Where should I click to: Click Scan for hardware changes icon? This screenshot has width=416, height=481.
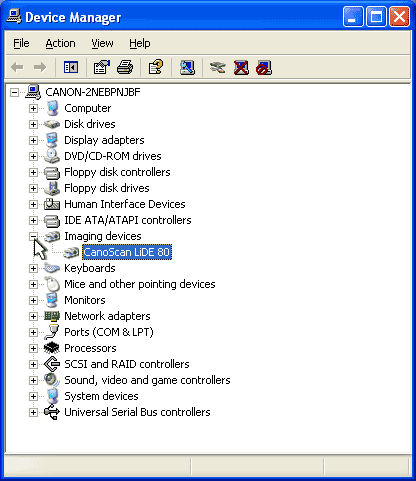tap(187, 68)
